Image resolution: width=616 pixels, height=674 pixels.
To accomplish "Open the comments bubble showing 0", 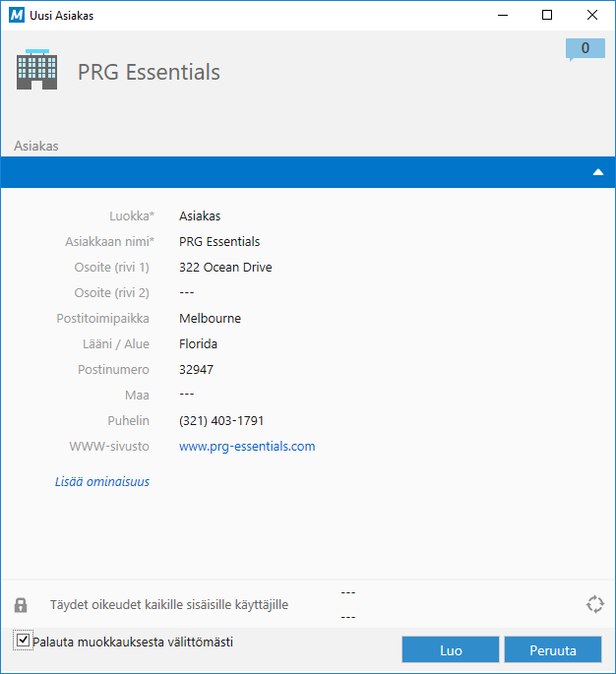I will click(x=585, y=48).
